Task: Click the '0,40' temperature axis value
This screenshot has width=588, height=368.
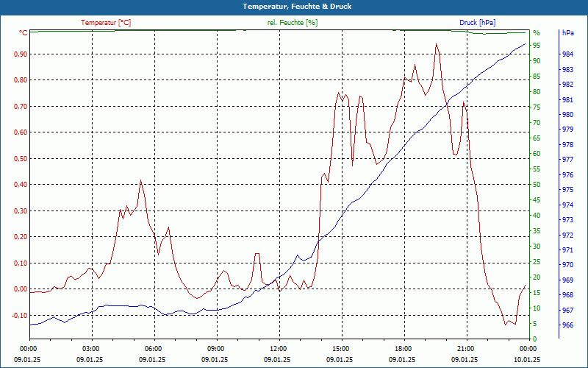Action: pyautogui.click(x=21, y=185)
